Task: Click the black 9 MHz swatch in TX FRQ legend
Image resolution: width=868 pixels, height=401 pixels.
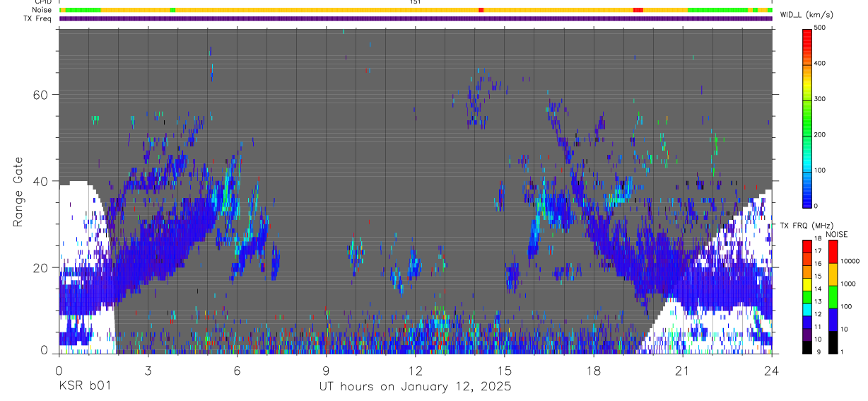Action: point(807,348)
